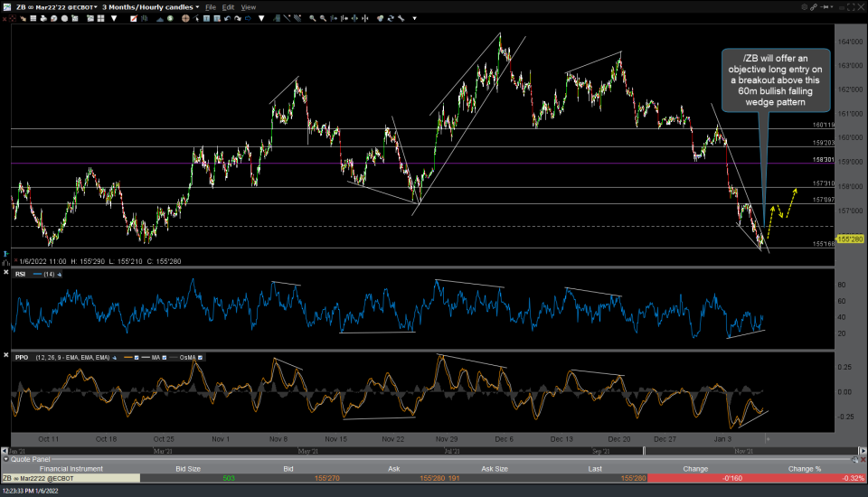Click the redo arrow icon
Viewport: 868px width, 497px height.
click(238, 18)
